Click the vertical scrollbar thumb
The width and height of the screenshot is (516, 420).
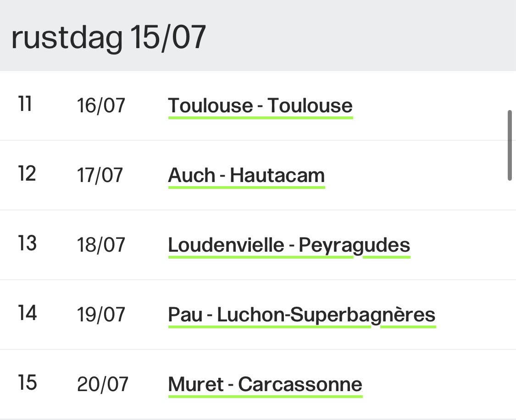[x=510, y=145]
